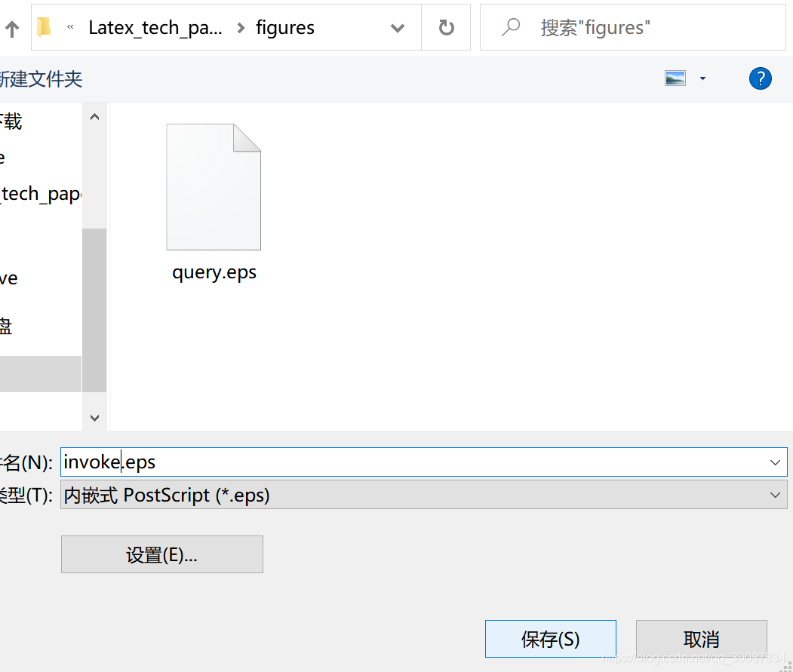Open previous locations address dropdown
The height and width of the screenshot is (672, 793).
pos(398,28)
